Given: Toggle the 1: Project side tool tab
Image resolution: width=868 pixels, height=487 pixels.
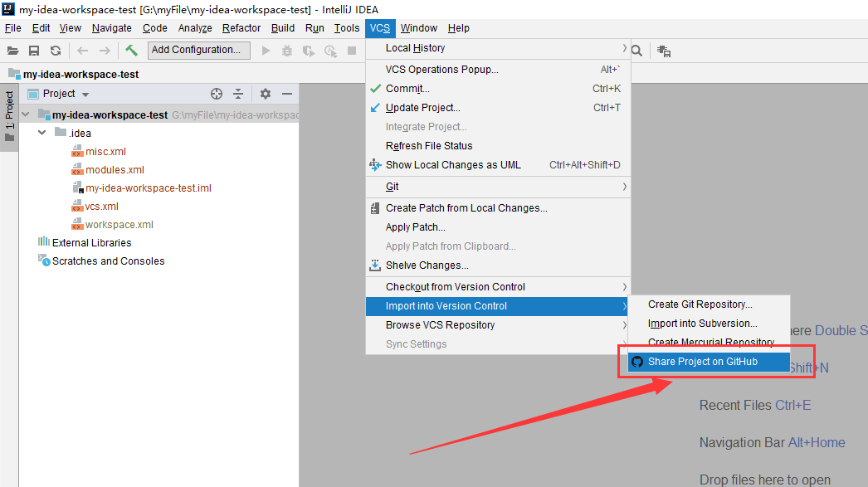Looking at the screenshot, I should click(x=9, y=116).
